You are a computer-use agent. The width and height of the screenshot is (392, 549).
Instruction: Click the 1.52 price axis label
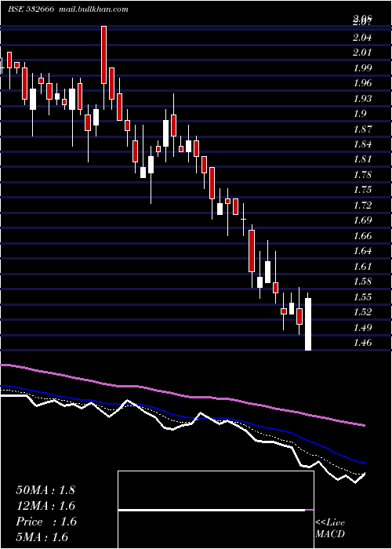point(362,311)
